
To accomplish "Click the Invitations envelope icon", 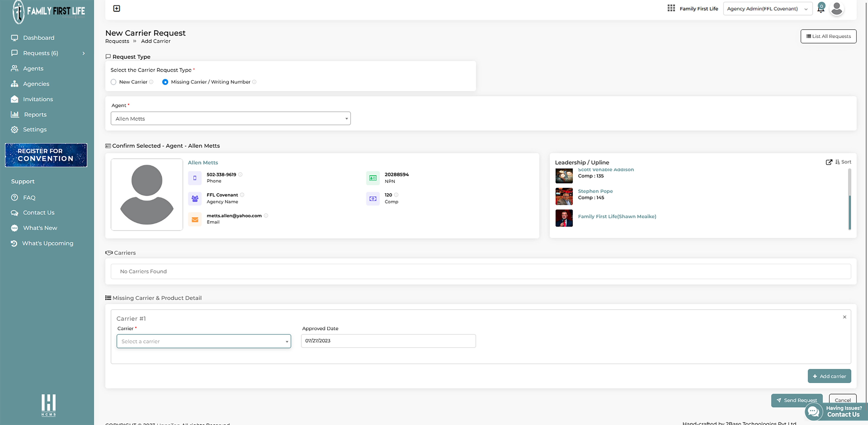I will [15, 99].
